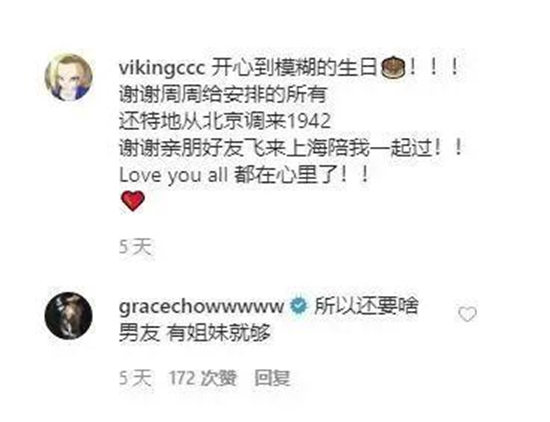
Task: Click the 谢谢亲朋好友飞来上海 text line
Action: [x=291, y=148]
